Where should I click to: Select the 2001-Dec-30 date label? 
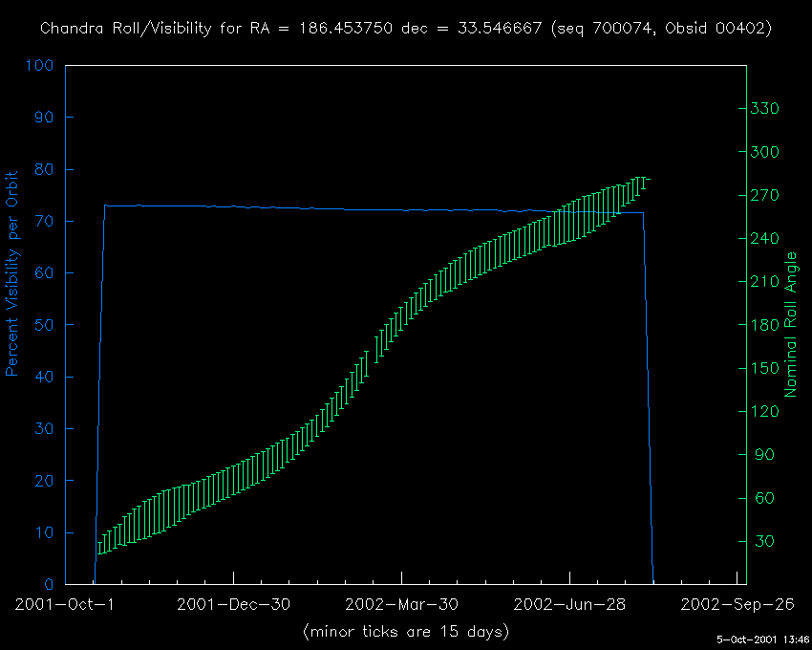tap(233, 605)
